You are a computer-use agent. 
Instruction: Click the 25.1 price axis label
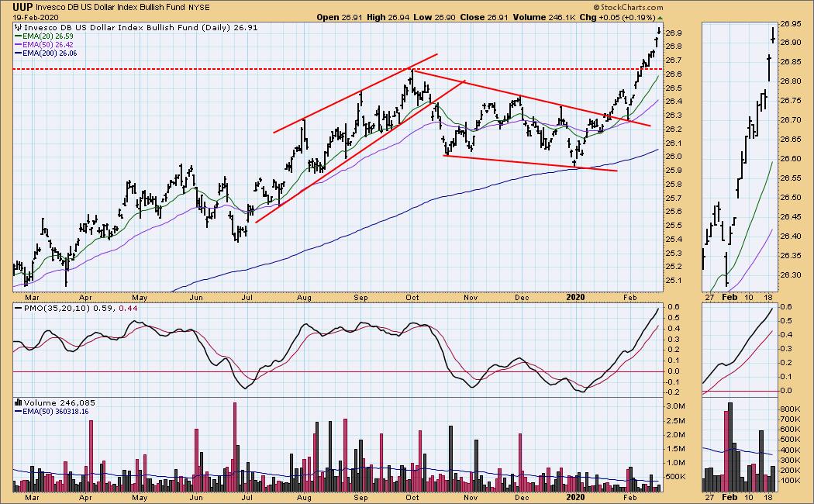tap(673, 281)
